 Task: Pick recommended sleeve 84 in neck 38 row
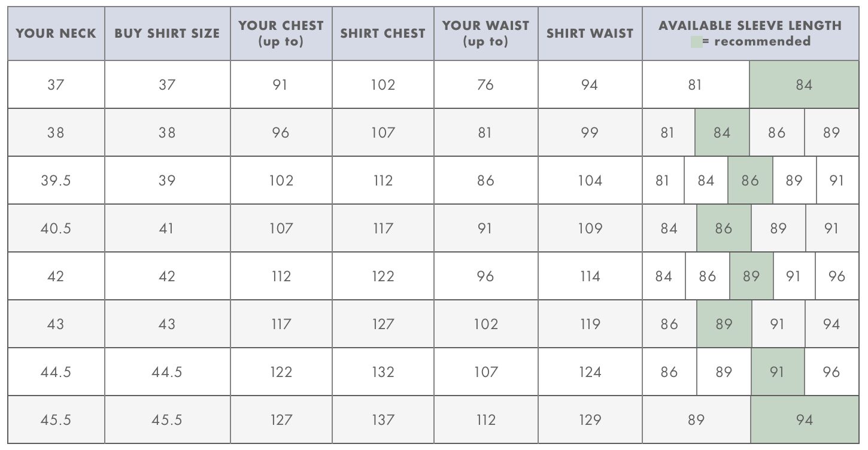click(x=722, y=132)
